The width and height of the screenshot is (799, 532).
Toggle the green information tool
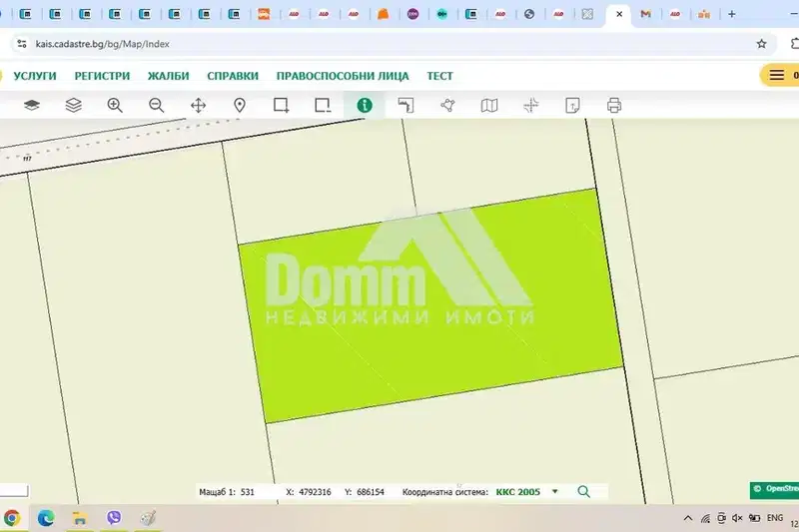click(365, 106)
